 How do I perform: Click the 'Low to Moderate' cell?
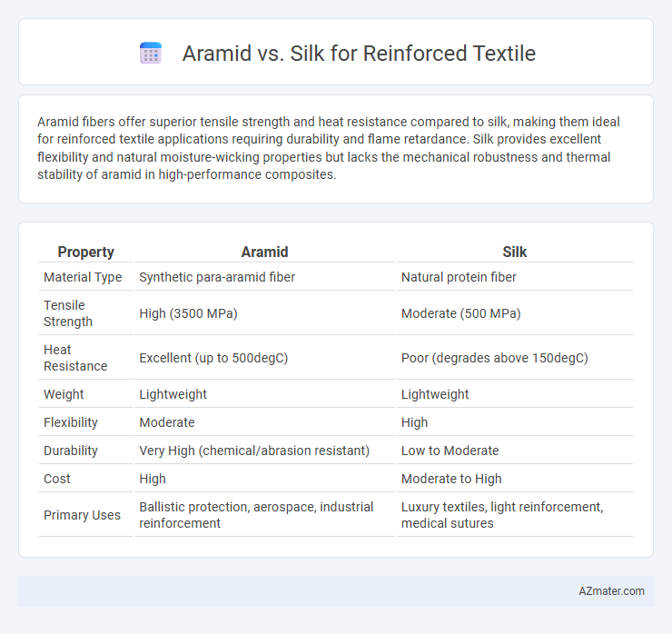tap(450, 451)
